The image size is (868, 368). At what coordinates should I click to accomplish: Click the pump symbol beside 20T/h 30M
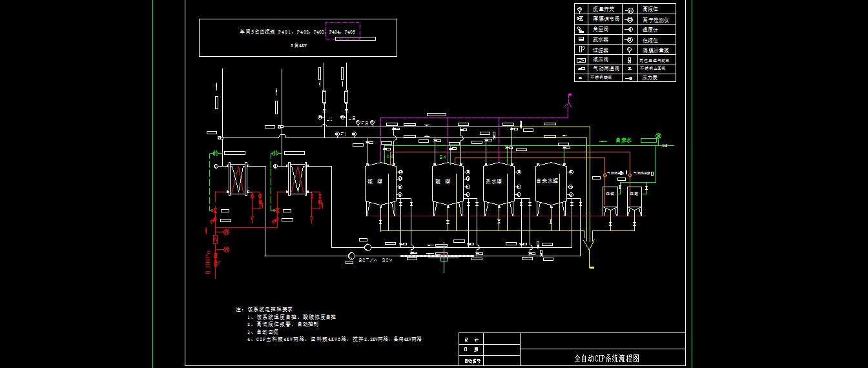pyautogui.click(x=351, y=256)
